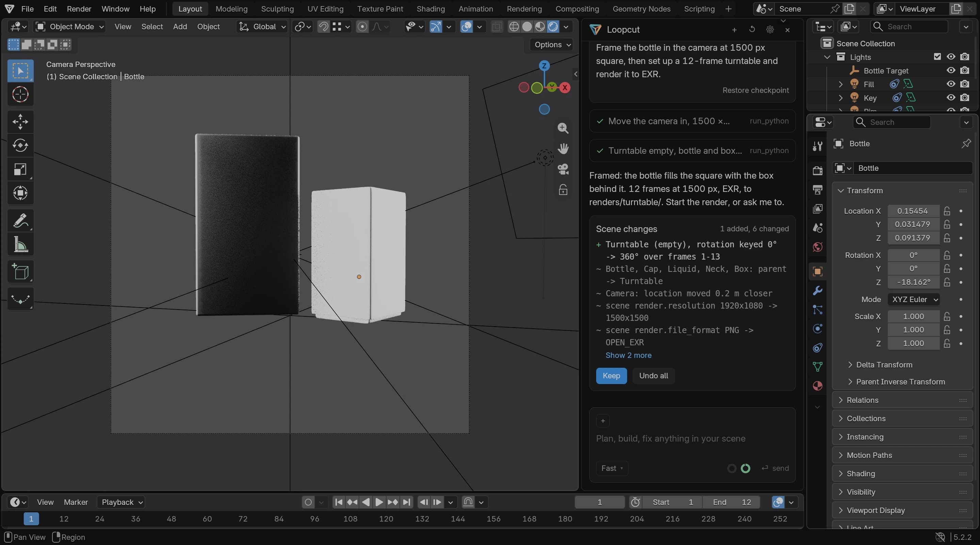
Task: Switch to the Shading workspace tab
Action: 430,9
